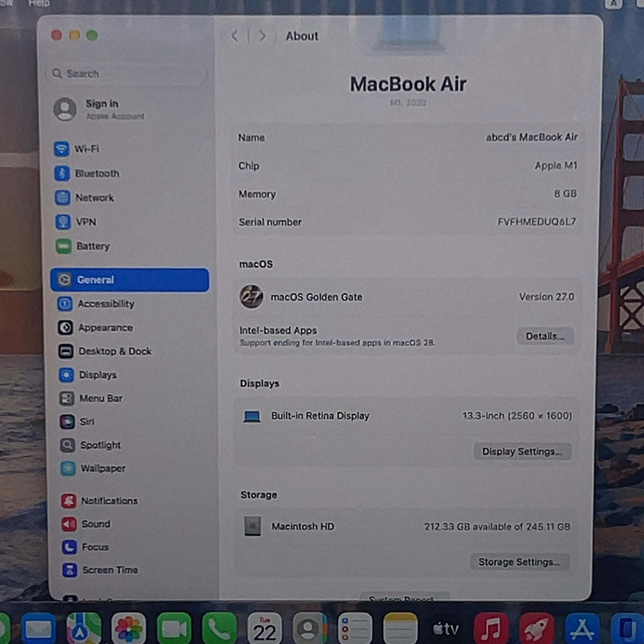644x644 pixels.
Task: Open Focus moon icon
Action: pyautogui.click(x=70, y=547)
